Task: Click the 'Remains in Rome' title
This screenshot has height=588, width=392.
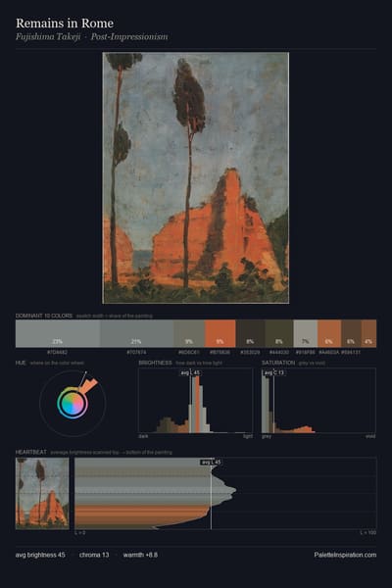Action: (x=65, y=24)
